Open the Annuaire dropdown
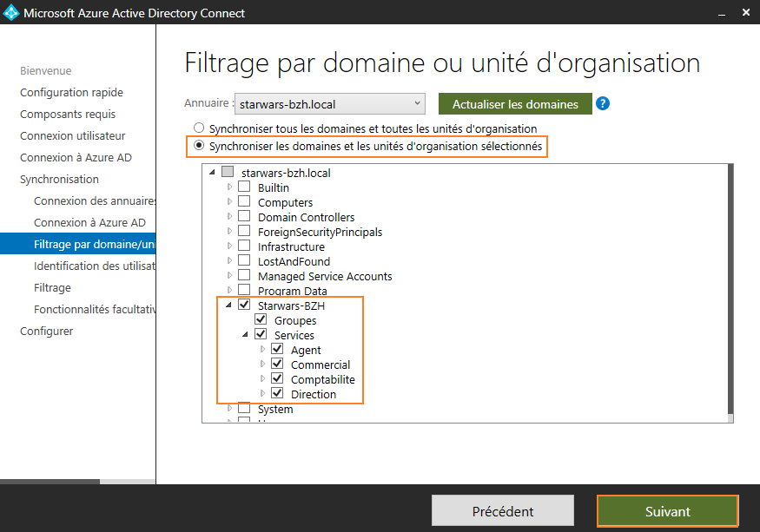Screen dimensions: 760x532 point(329,103)
